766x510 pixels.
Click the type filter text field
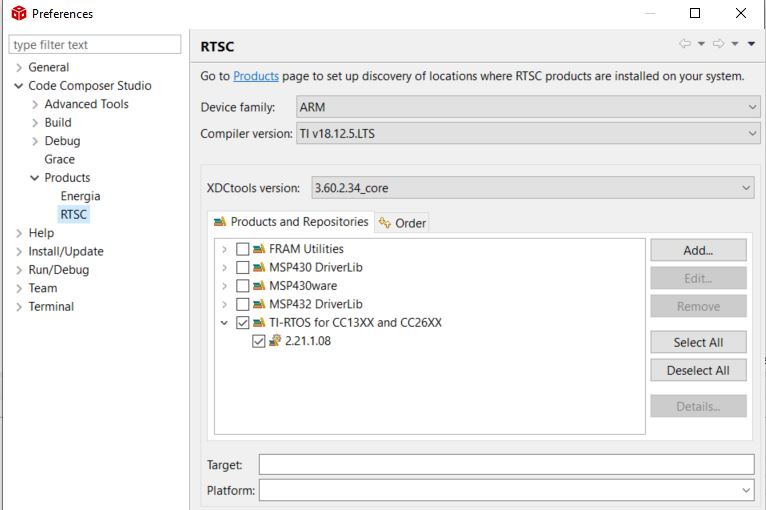[x=95, y=45]
